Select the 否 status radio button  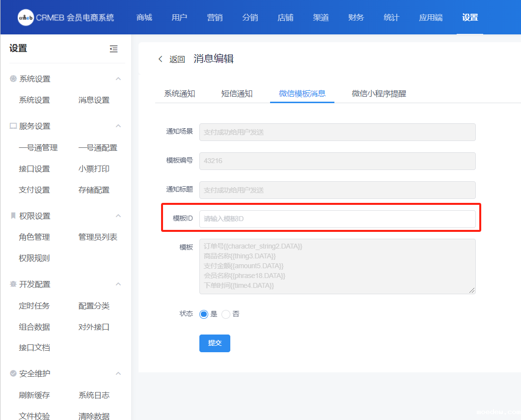click(226, 314)
